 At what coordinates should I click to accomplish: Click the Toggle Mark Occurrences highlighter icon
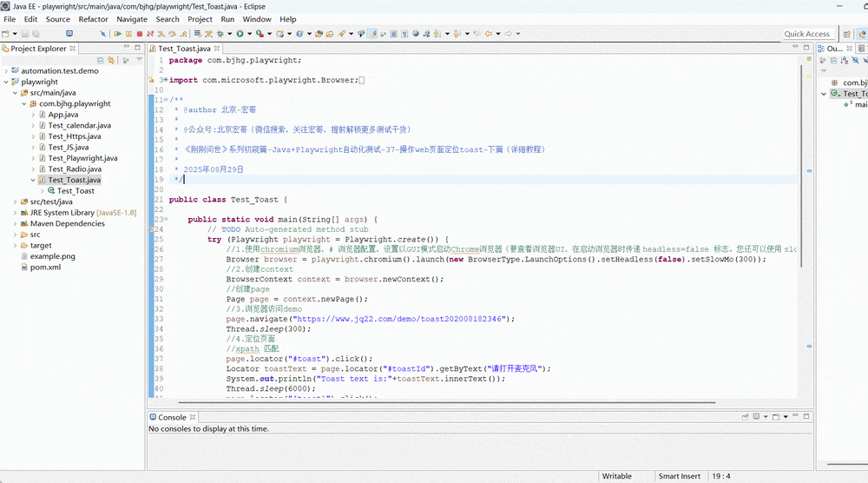372,33
